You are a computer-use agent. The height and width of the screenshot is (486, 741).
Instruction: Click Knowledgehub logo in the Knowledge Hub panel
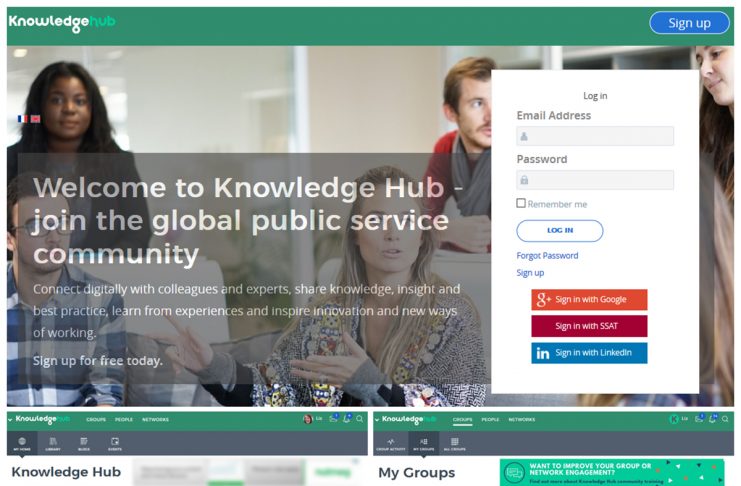click(43, 419)
